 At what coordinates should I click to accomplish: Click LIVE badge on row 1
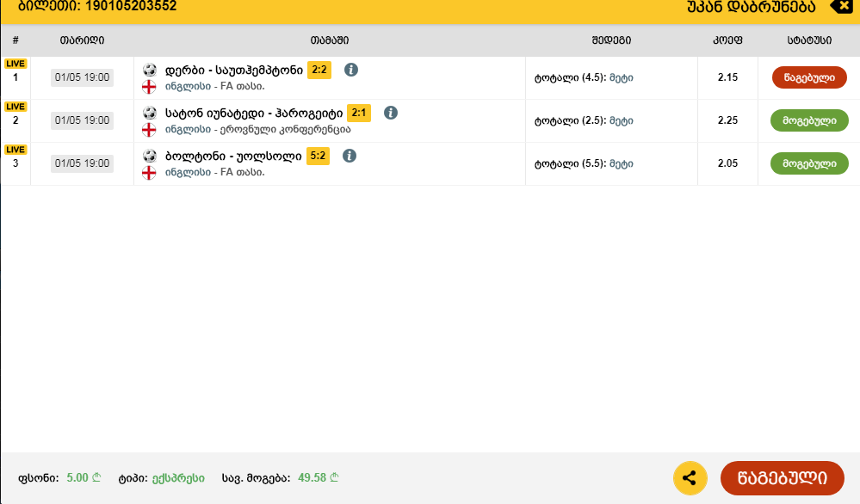click(15, 64)
